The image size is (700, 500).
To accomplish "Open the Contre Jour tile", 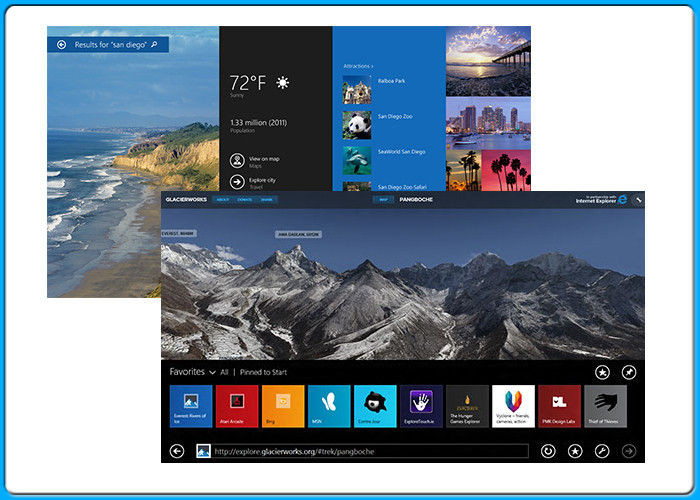I will (x=375, y=406).
